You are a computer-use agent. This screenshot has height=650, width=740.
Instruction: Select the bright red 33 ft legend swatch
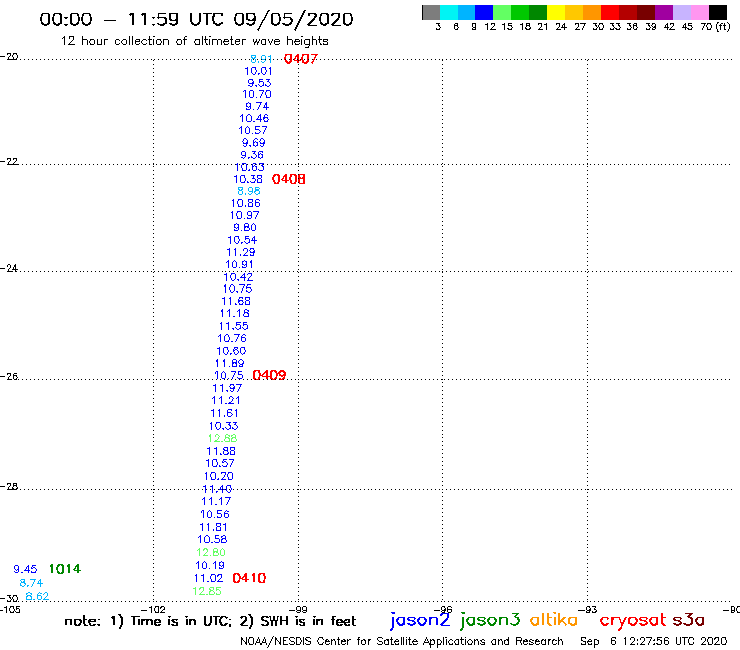click(610, 13)
